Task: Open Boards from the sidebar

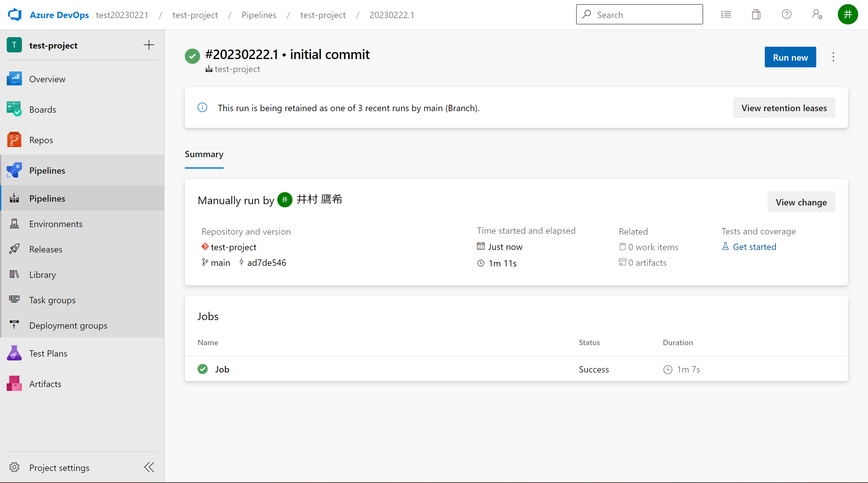Action: click(42, 110)
